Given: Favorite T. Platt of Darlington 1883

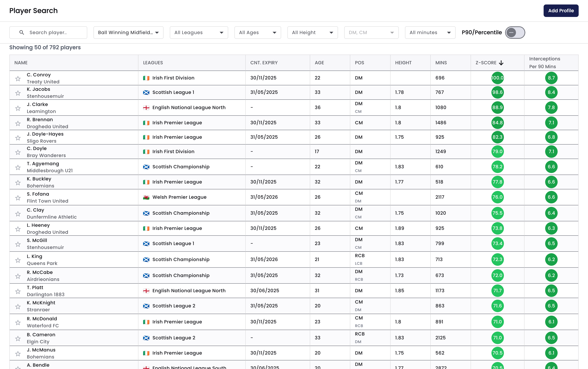Looking at the screenshot, I should pyautogui.click(x=18, y=291).
